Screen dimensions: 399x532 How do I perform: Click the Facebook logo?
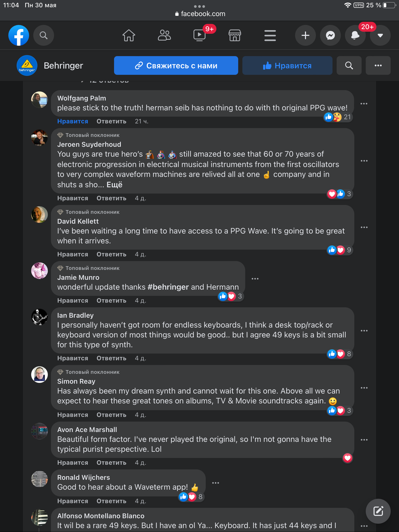pyautogui.click(x=19, y=35)
